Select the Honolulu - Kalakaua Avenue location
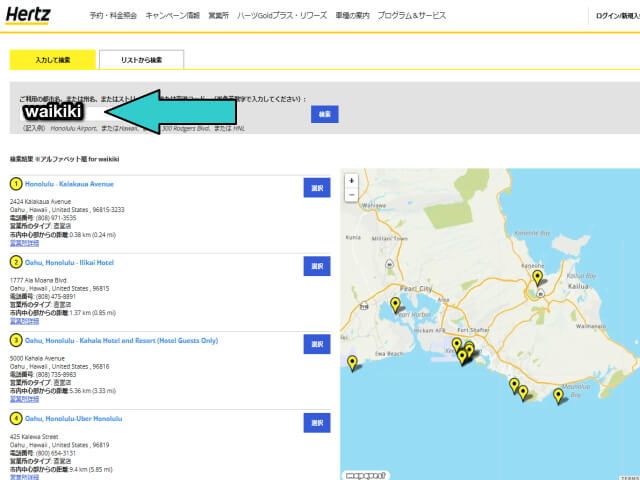Image resolution: width=640 pixels, height=480 pixels. [x=317, y=187]
